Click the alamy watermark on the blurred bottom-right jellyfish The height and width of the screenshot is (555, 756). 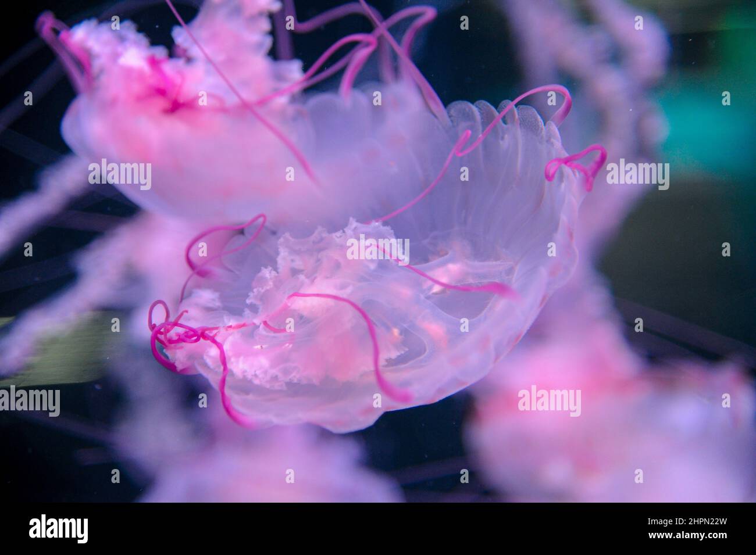pos(549,401)
